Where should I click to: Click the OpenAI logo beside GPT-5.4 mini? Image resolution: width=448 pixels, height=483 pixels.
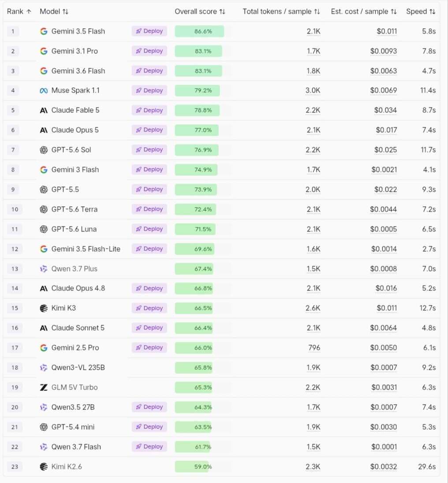(44, 427)
